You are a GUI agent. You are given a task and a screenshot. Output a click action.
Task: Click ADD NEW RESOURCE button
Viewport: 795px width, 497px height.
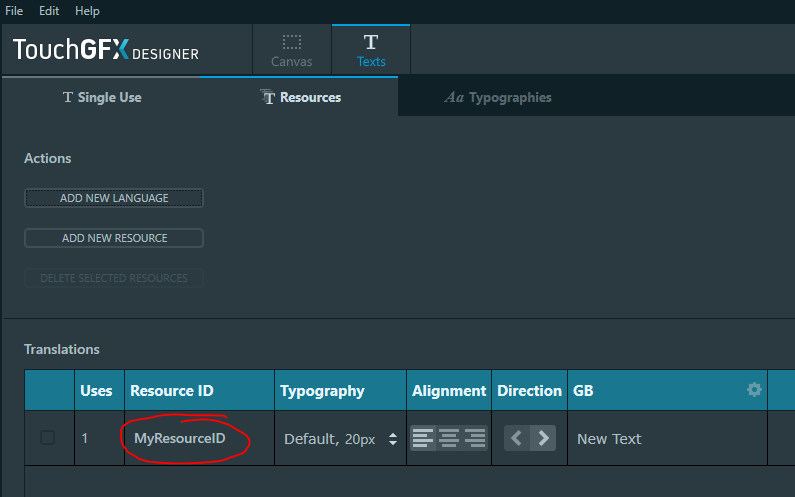[x=114, y=238]
